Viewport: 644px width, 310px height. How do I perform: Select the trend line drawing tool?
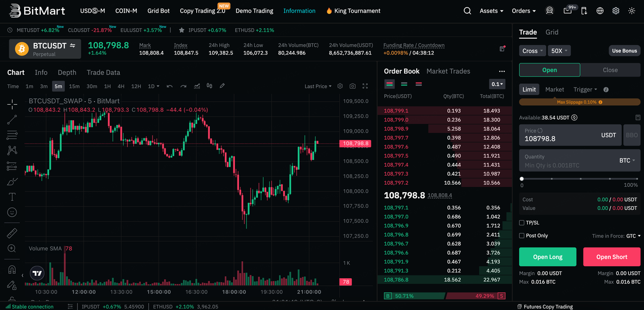(x=12, y=120)
